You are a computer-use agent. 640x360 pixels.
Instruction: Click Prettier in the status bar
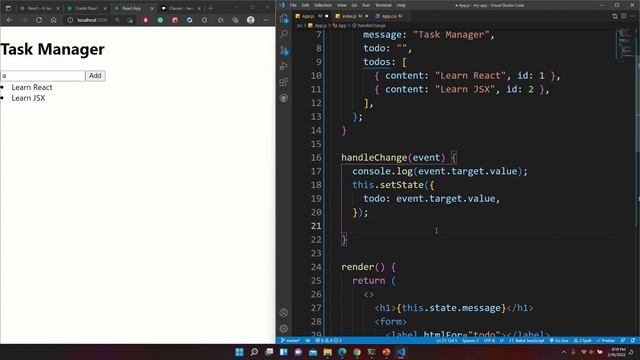606,340
